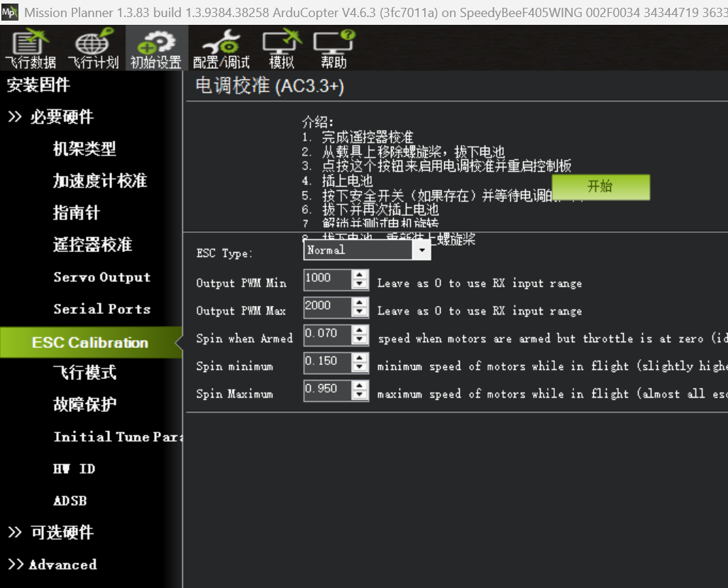Expand the 可选硬件 optional hardware section
The height and width of the screenshot is (588, 728).
pyautogui.click(x=50, y=532)
